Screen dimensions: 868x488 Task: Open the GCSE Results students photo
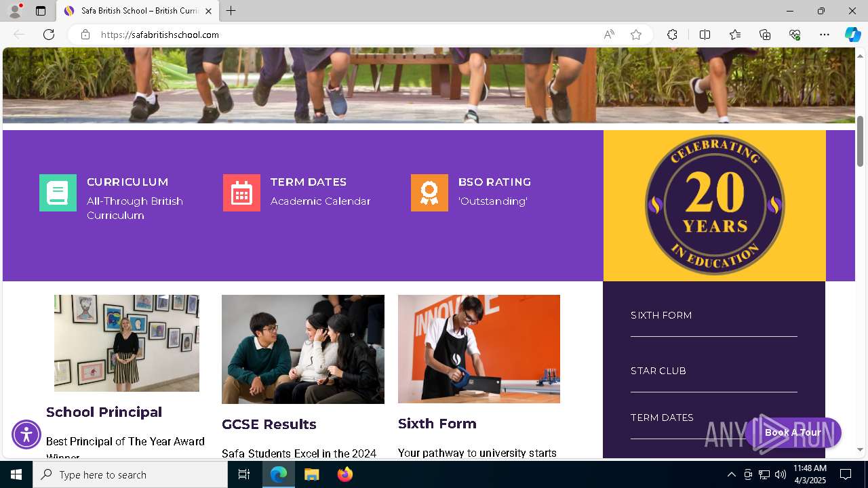coord(303,349)
